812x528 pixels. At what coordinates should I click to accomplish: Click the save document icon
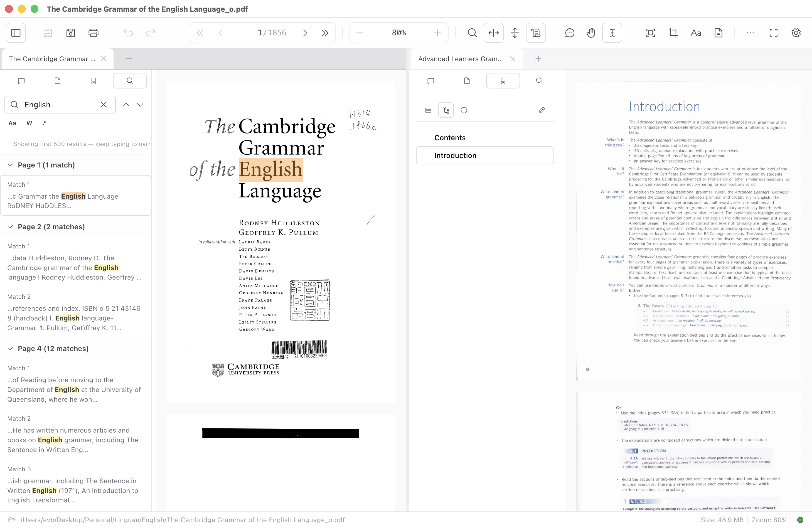coord(48,33)
